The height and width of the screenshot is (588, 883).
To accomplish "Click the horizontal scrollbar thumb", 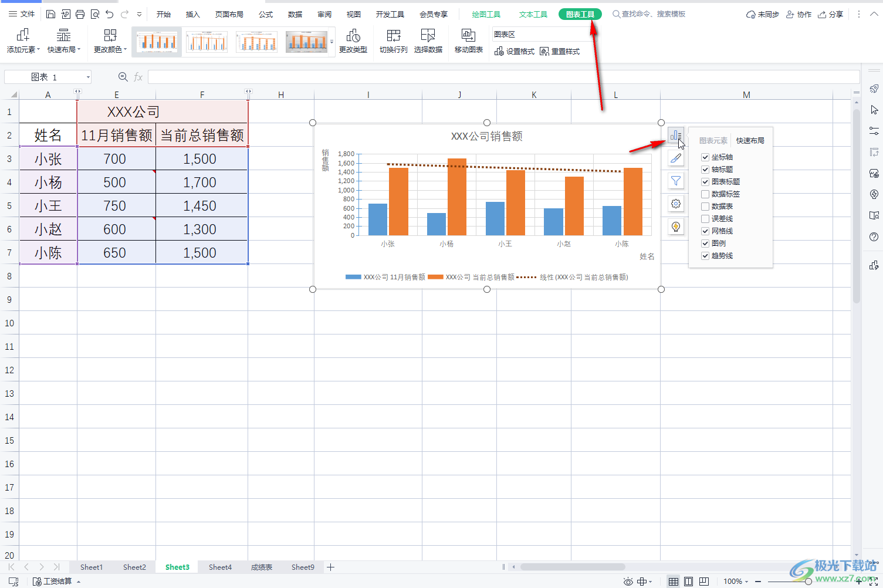I will (x=573, y=567).
